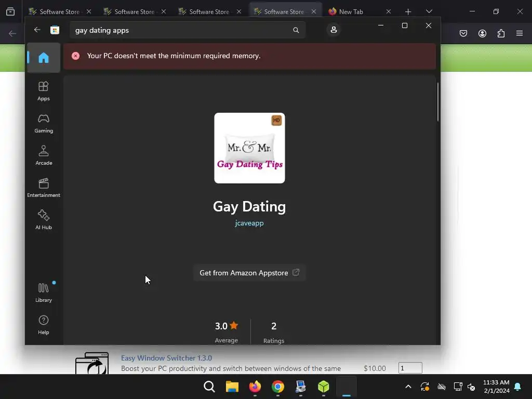Open Firefox from the taskbar

pyautogui.click(x=255, y=387)
